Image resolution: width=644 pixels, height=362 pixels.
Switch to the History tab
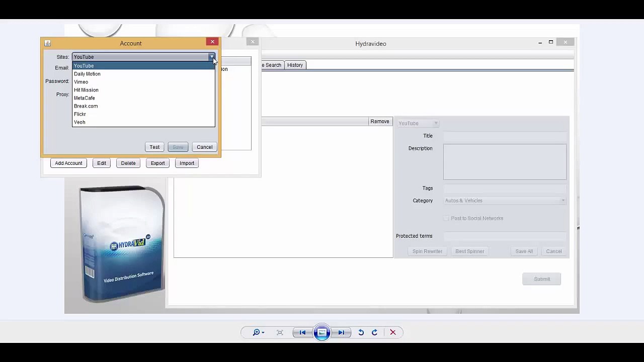click(295, 65)
